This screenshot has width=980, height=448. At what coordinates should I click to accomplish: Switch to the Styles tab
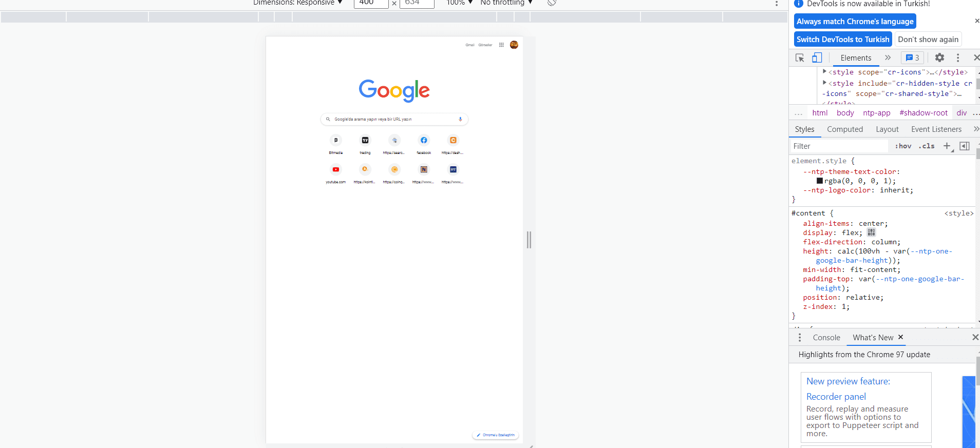(804, 129)
